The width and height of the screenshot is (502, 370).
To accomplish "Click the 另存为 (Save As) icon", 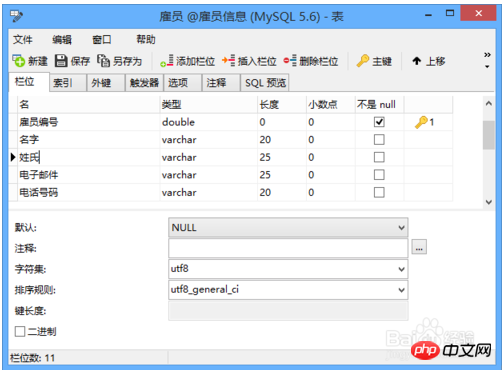I will tap(103, 61).
